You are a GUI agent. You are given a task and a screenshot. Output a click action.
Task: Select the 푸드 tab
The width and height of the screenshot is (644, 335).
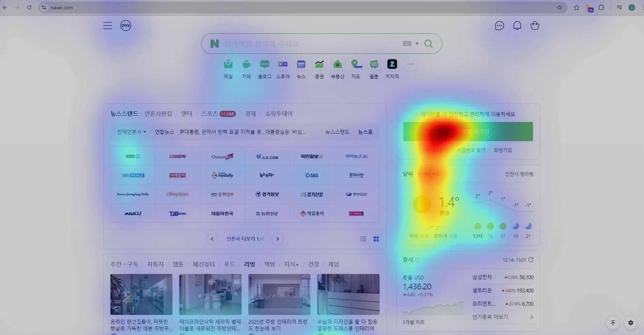(x=229, y=264)
